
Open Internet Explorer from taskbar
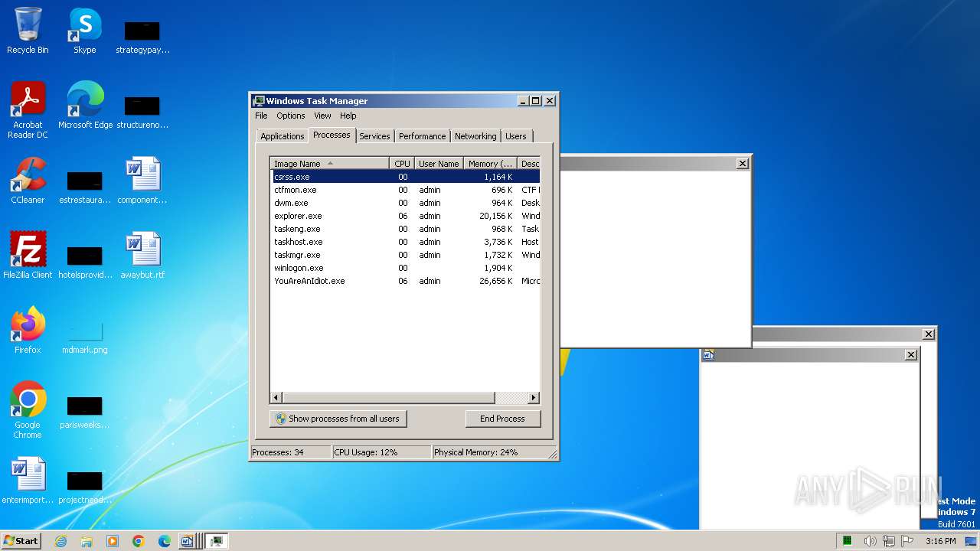61,541
